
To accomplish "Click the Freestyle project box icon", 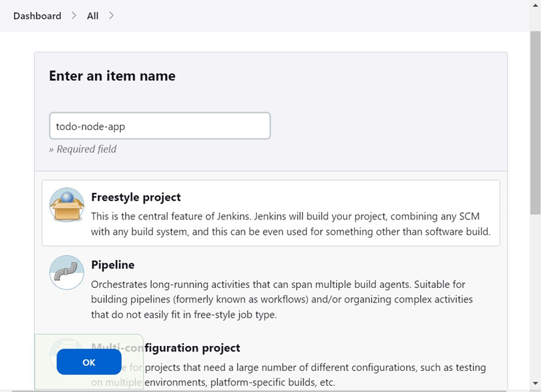I will tap(66, 205).
